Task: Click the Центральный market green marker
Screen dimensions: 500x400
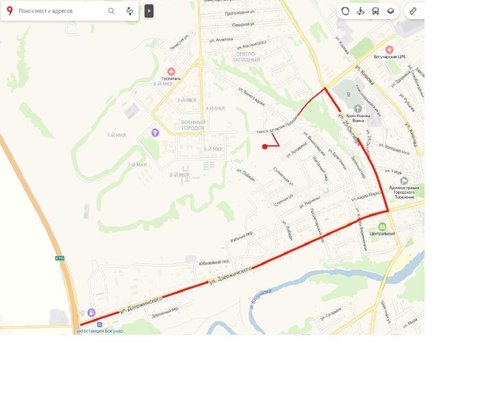Action: pyautogui.click(x=383, y=227)
